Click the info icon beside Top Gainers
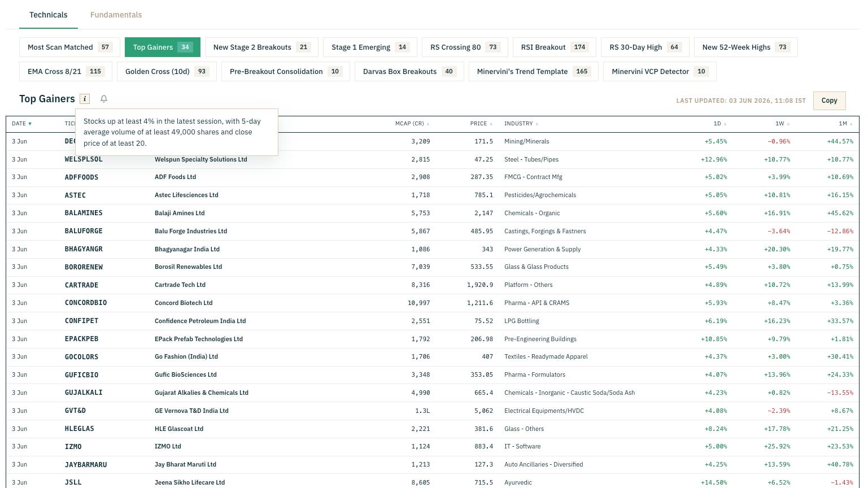The height and width of the screenshot is (488, 868). (x=85, y=99)
